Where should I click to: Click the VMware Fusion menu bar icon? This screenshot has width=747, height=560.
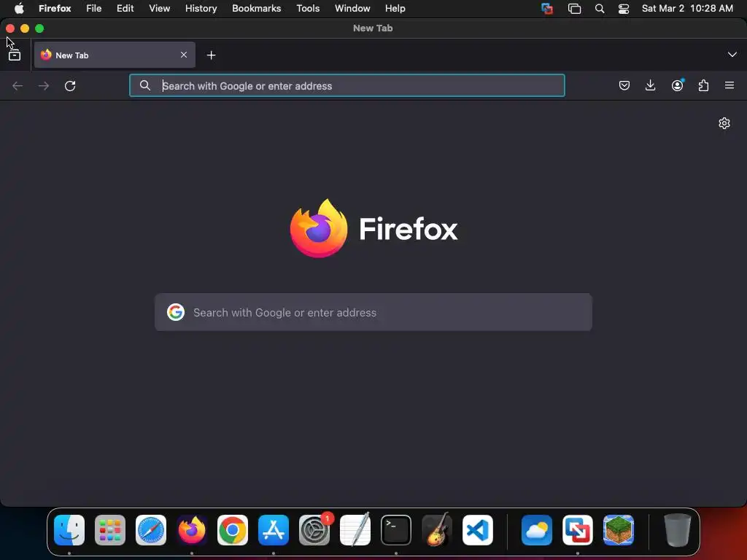point(547,9)
